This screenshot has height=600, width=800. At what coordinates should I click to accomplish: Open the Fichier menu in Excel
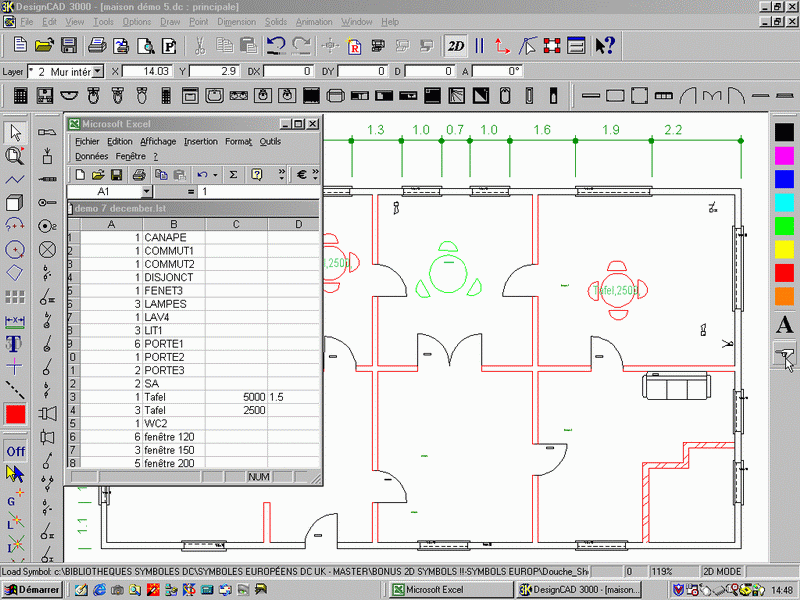(87, 141)
